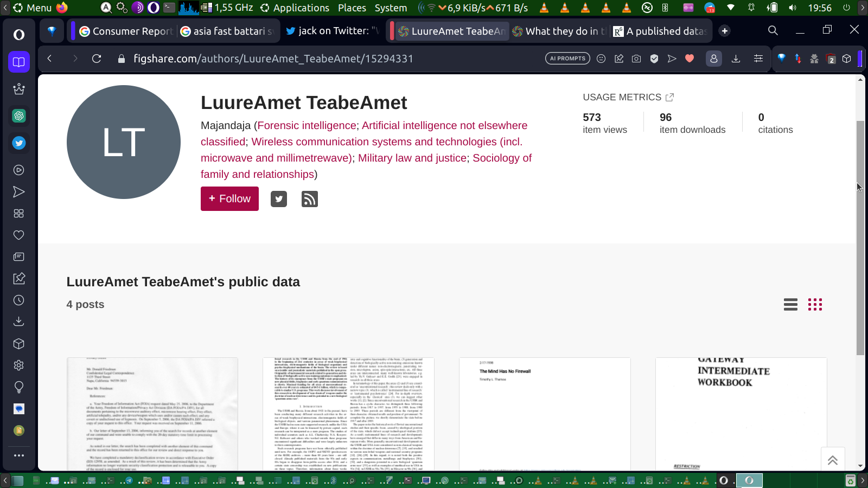Open the toolbar downloads arrow icon
Screen dimensions: 868x488
click(x=736, y=59)
